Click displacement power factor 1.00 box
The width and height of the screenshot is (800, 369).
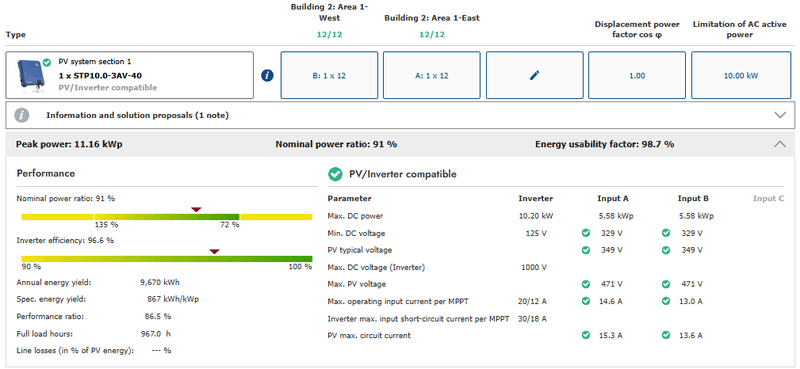637,75
